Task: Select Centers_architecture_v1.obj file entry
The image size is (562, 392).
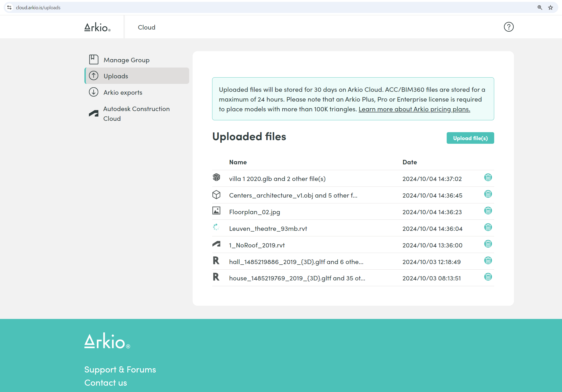Action: point(293,195)
